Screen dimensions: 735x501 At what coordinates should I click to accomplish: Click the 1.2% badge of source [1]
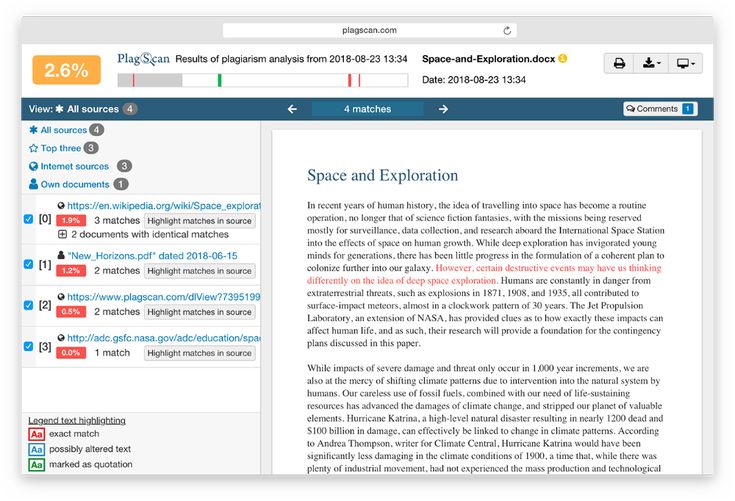pyautogui.click(x=71, y=271)
